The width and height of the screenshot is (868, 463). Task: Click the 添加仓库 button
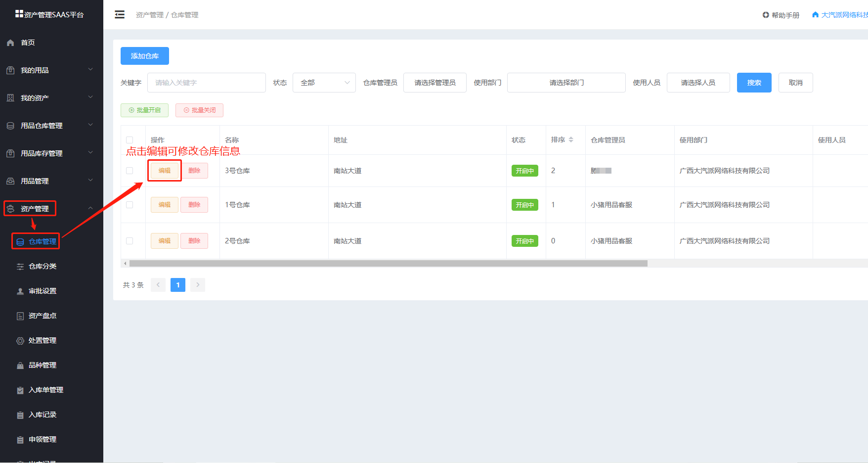(145, 56)
